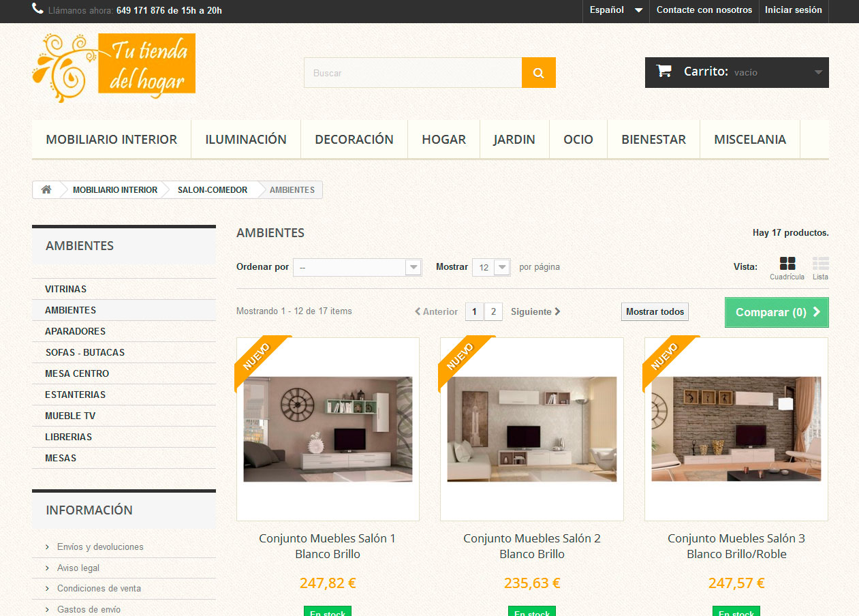Open the Español language dropdown
Screen dimensions: 859x616
point(616,10)
